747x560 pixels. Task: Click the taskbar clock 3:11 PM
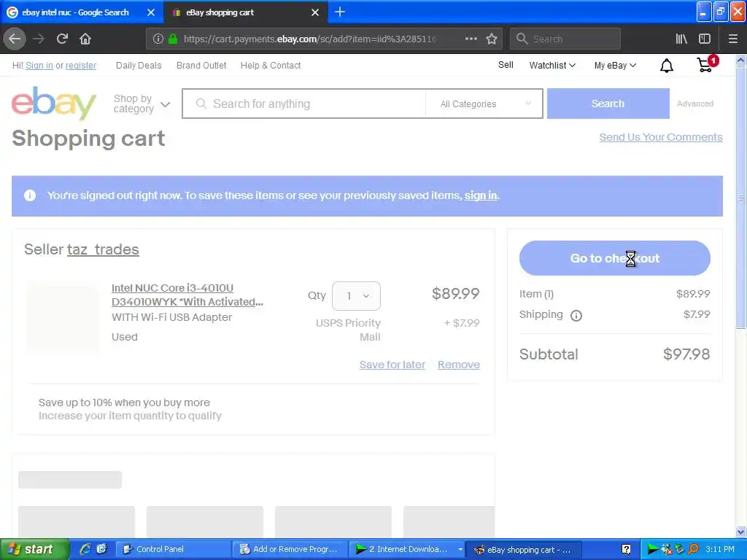[720, 549]
